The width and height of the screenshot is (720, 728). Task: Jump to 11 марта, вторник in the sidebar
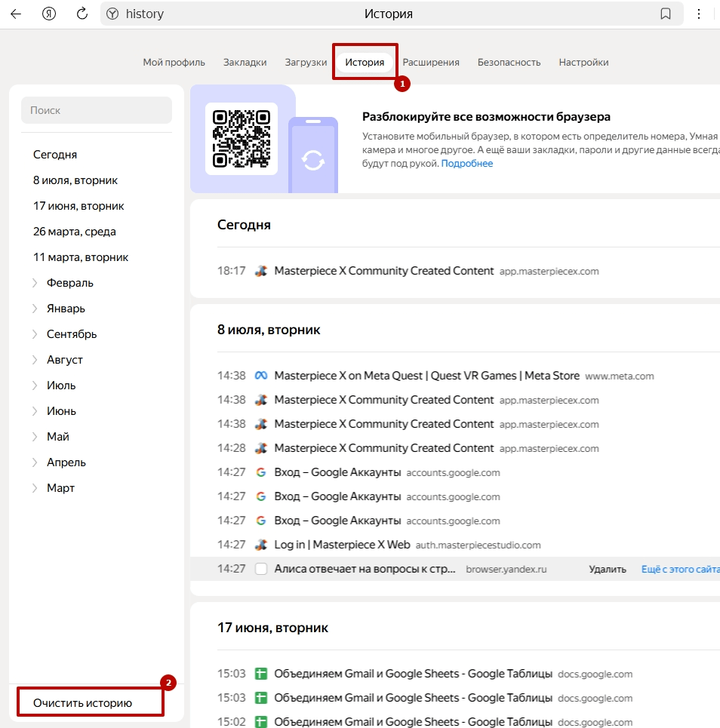click(x=80, y=257)
